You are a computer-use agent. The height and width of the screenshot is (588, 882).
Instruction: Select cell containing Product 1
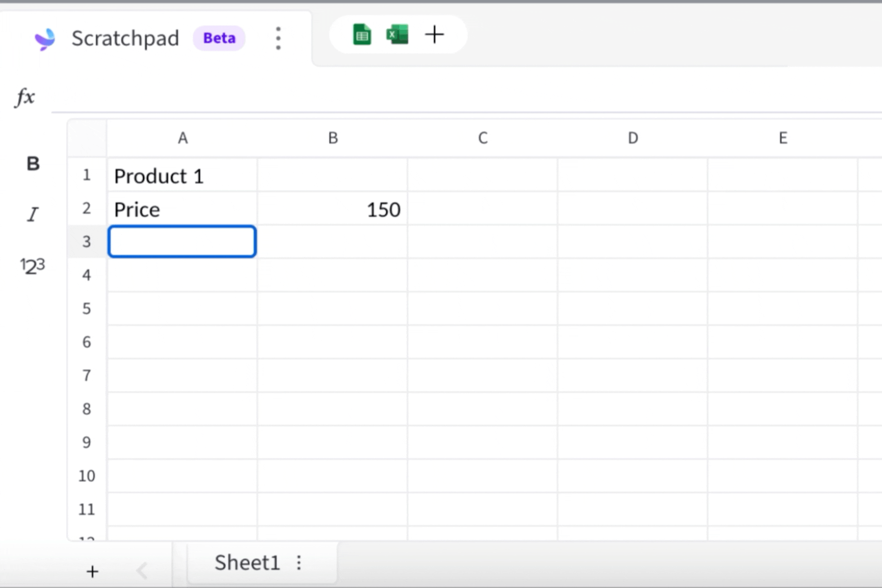[x=182, y=176]
